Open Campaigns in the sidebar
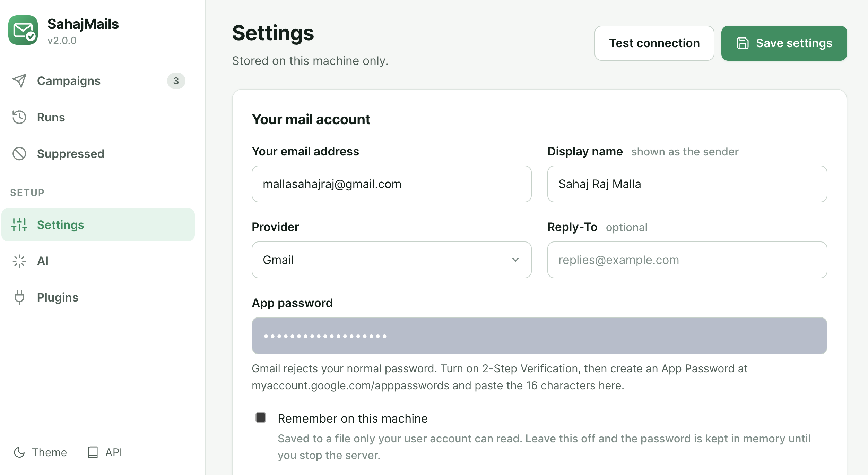Screen dimensions: 868x475 pos(98,81)
